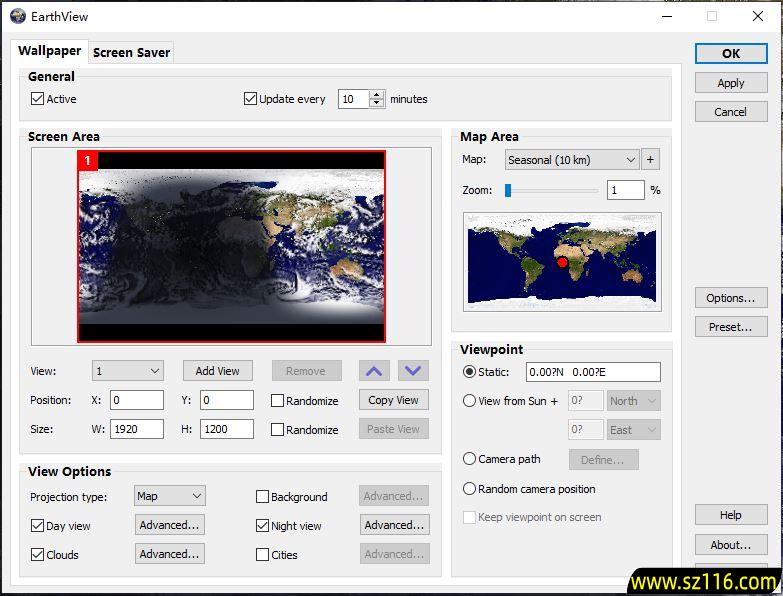Click the EarthView globe icon in title bar
This screenshot has height=596, width=783.
(17, 16)
